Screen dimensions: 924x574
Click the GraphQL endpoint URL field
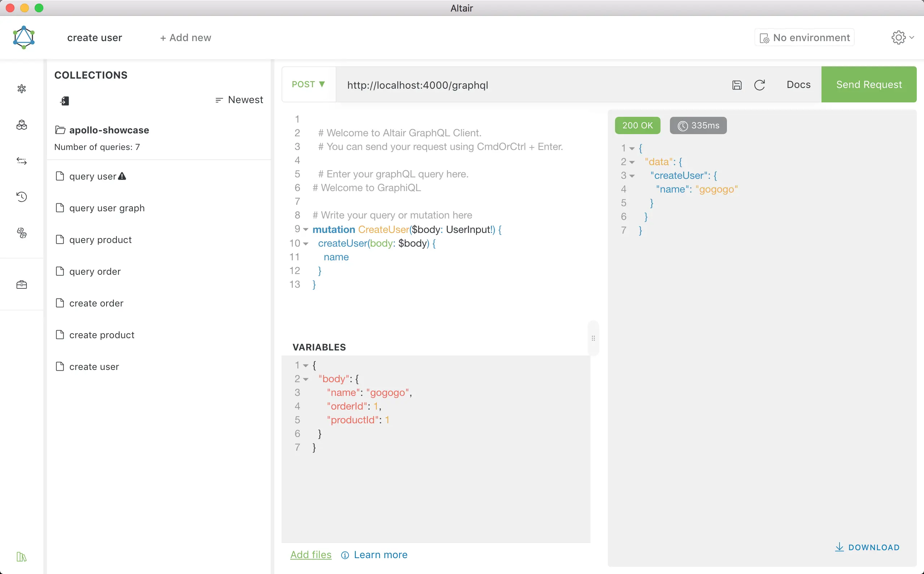click(x=532, y=85)
